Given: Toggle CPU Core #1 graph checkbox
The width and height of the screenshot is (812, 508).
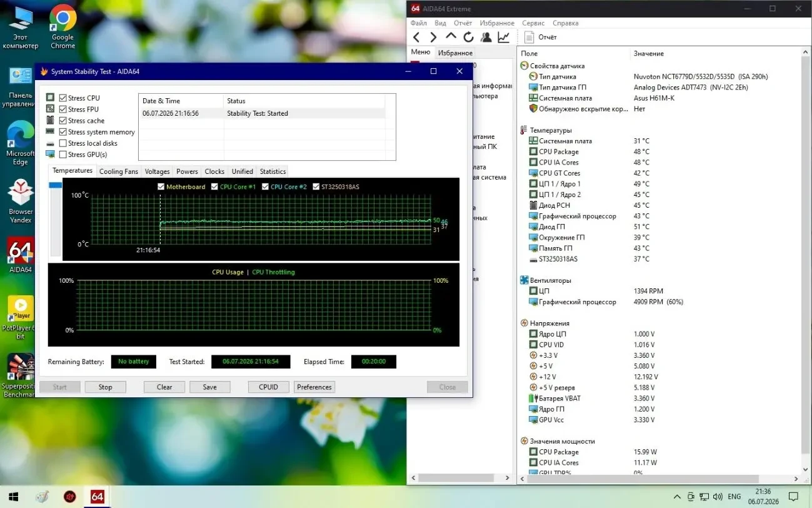Looking at the screenshot, I should point(215,186).
